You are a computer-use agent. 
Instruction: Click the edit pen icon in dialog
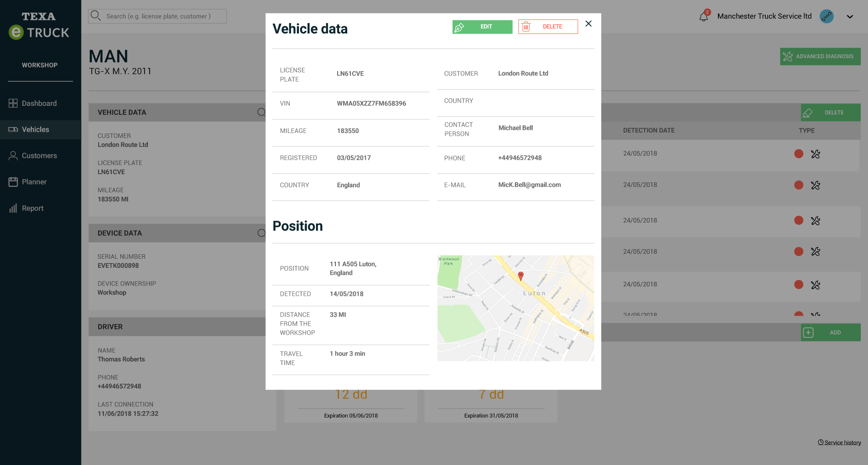[459, 27]
